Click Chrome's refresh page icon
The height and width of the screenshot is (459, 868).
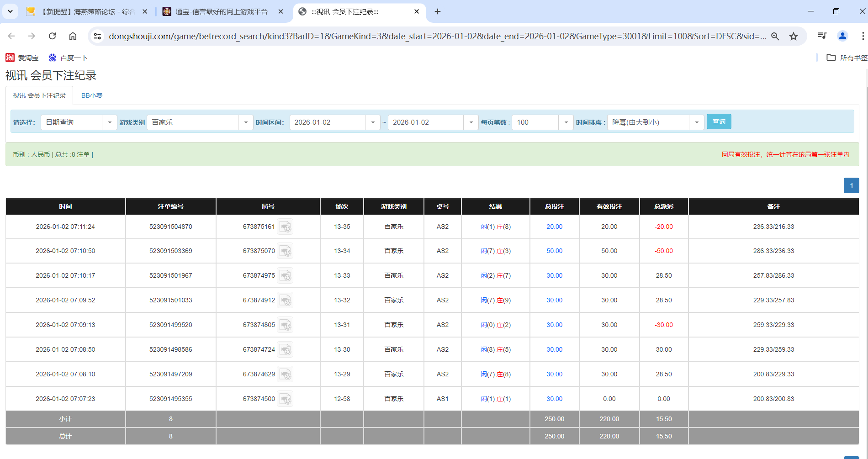[x=52, y=36]
